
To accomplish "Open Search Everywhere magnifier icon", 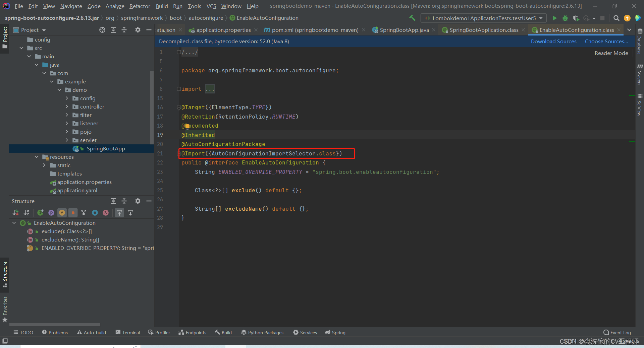I will tap(616, 18).
